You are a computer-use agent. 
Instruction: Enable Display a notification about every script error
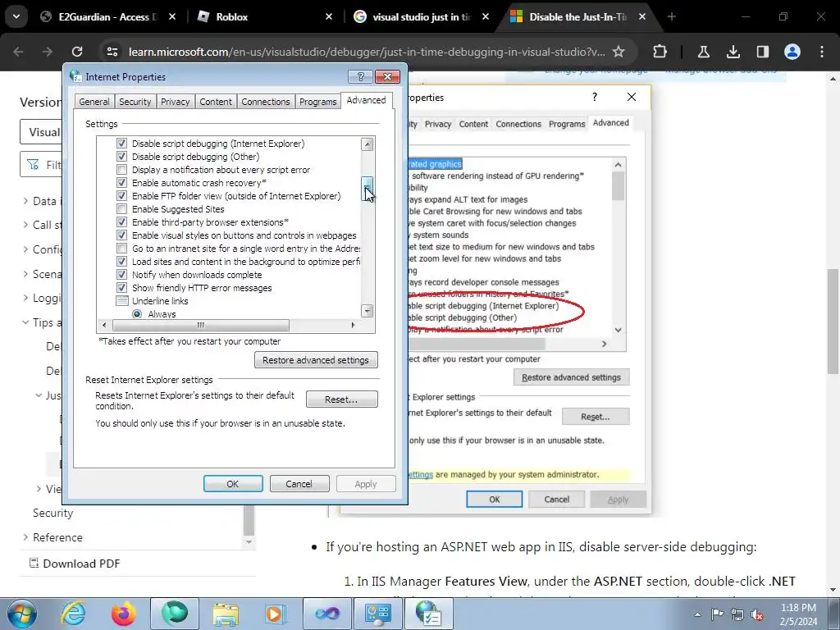point(121,170)
